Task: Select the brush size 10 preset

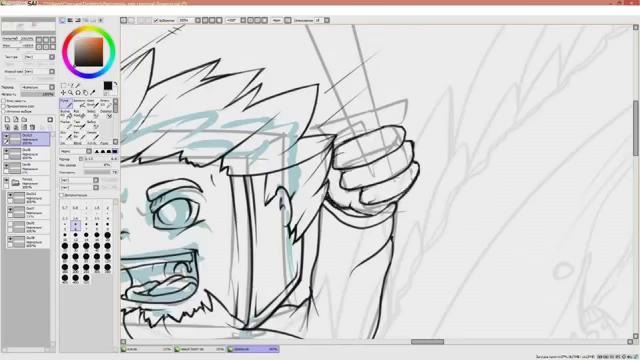Action: (65, 236)
